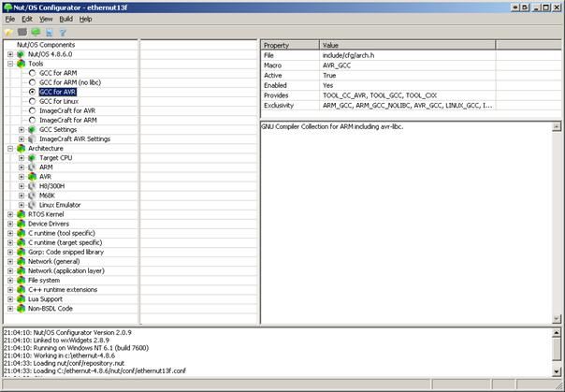This screenshot has width=565, height=392.
Task: Click the Active property value True
Action: (x=408, y=75)
